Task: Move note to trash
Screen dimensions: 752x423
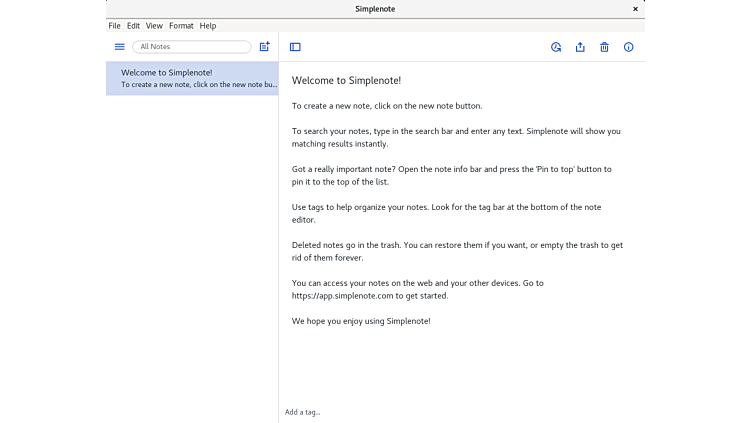Action: point(604,47)
